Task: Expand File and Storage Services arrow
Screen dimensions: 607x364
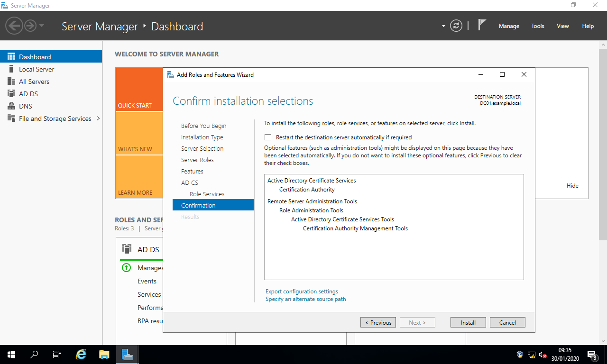Action: point(98,118)
